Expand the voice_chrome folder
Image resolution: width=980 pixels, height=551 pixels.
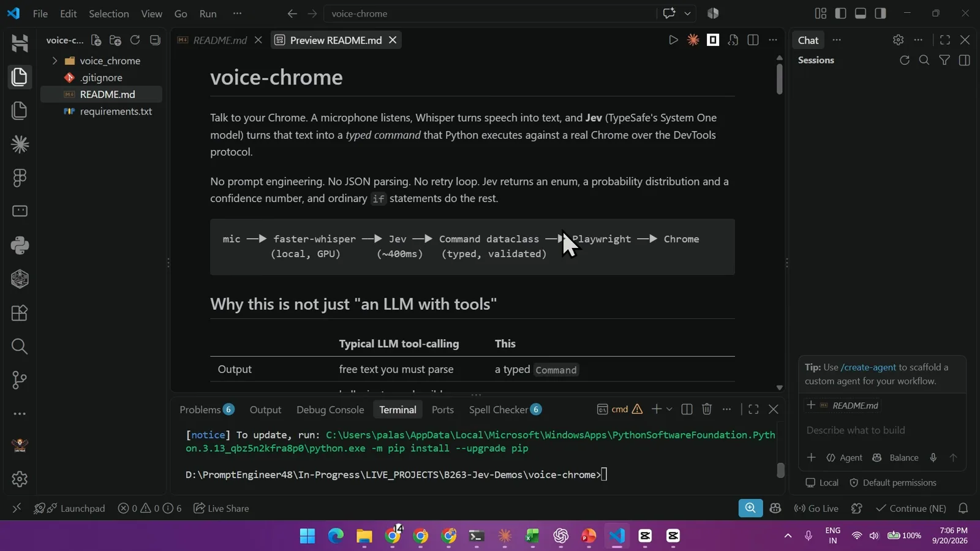(x=101, y=61)
